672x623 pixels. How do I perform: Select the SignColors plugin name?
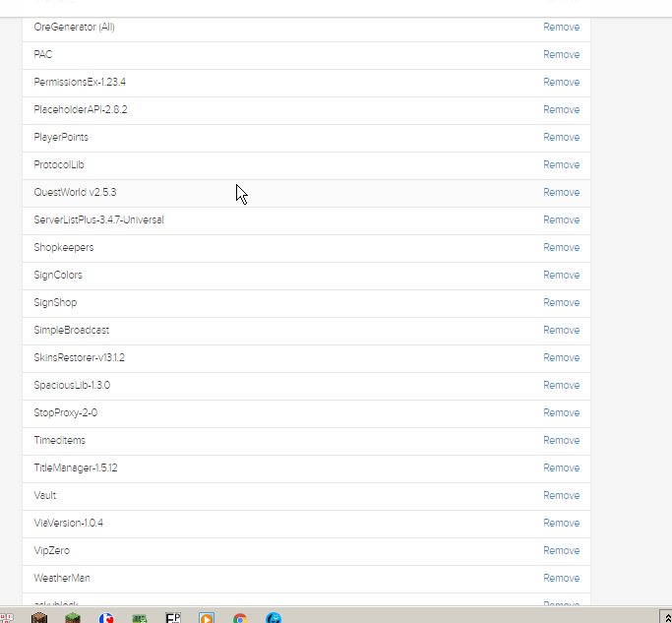pos(58,275)
